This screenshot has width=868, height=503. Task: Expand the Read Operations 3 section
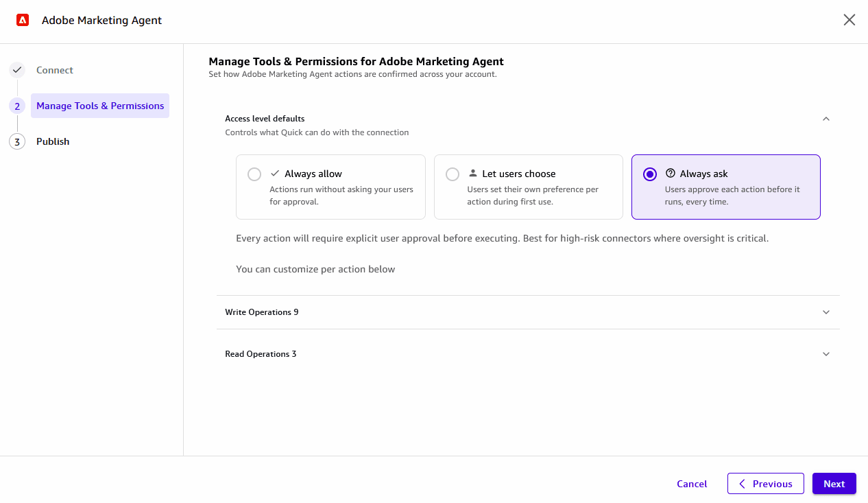click(x=826, y=354)
